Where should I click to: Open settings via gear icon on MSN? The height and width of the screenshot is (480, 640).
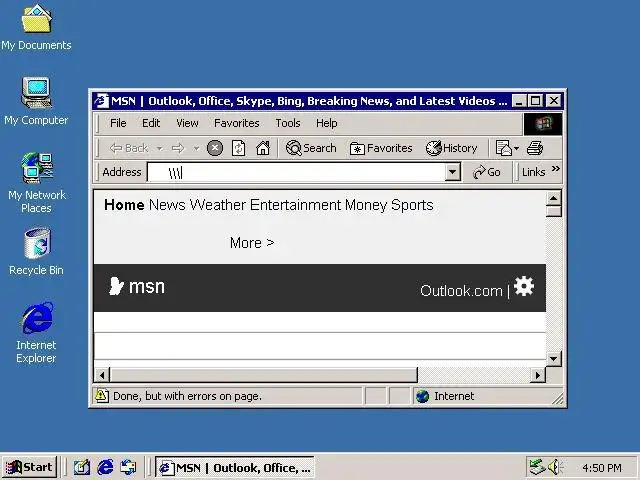click(524, 286)
